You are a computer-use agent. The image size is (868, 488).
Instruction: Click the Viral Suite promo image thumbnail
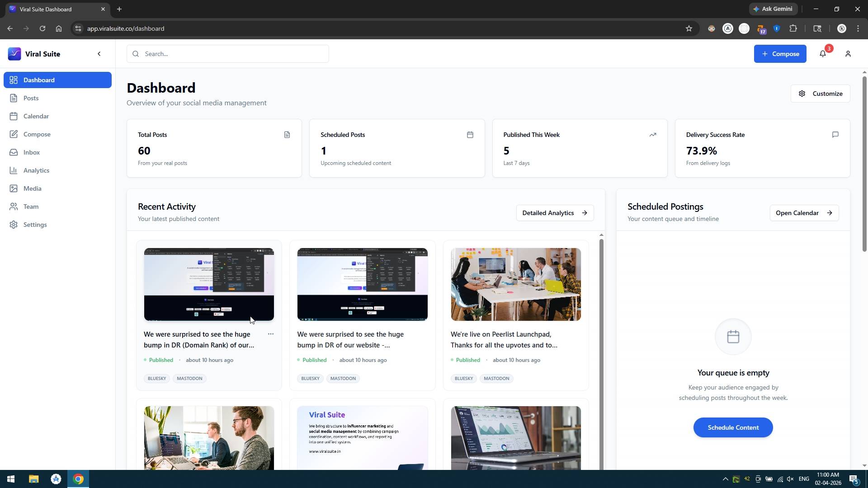pyautogui.click(x=363, y=438)
